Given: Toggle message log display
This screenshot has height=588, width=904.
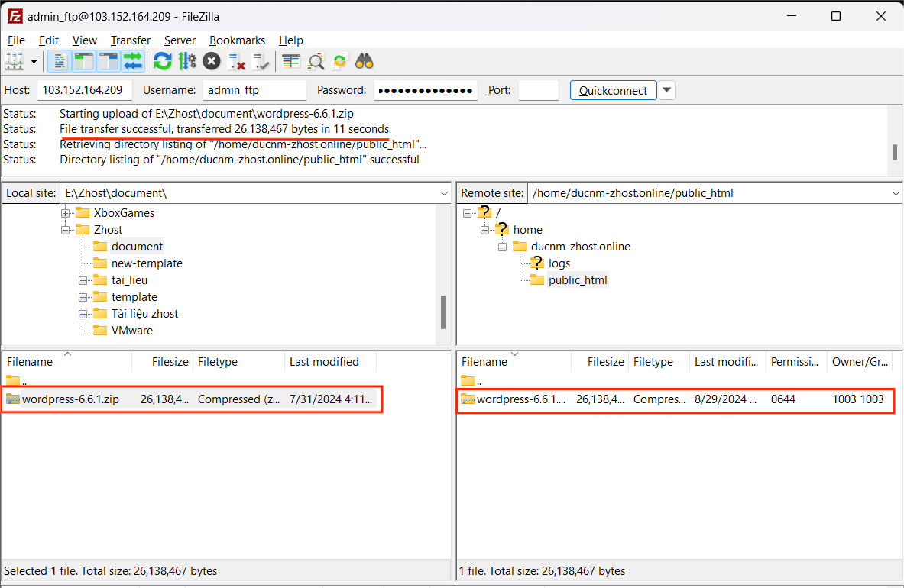Looking at the screenshot, I should (60, 61).
